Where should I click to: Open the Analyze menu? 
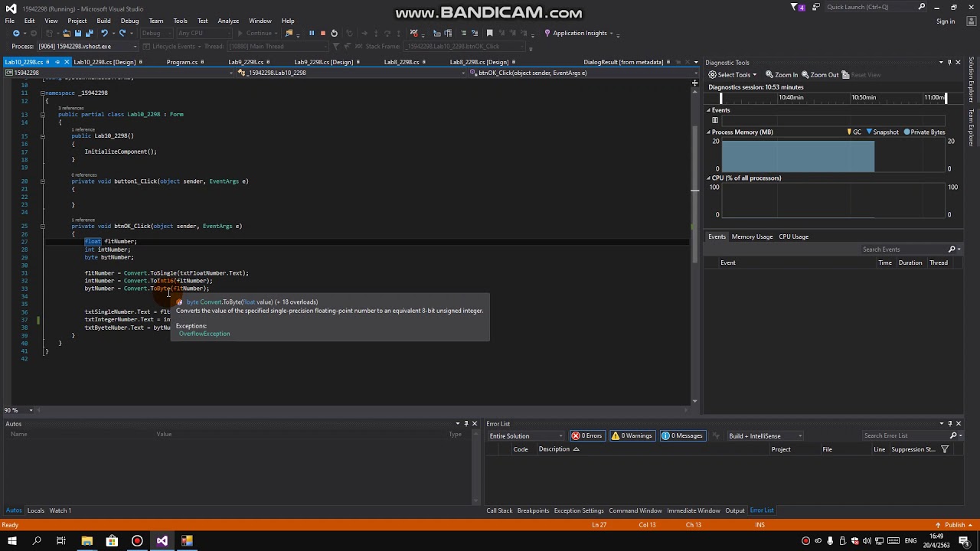(x=228, y=21)
